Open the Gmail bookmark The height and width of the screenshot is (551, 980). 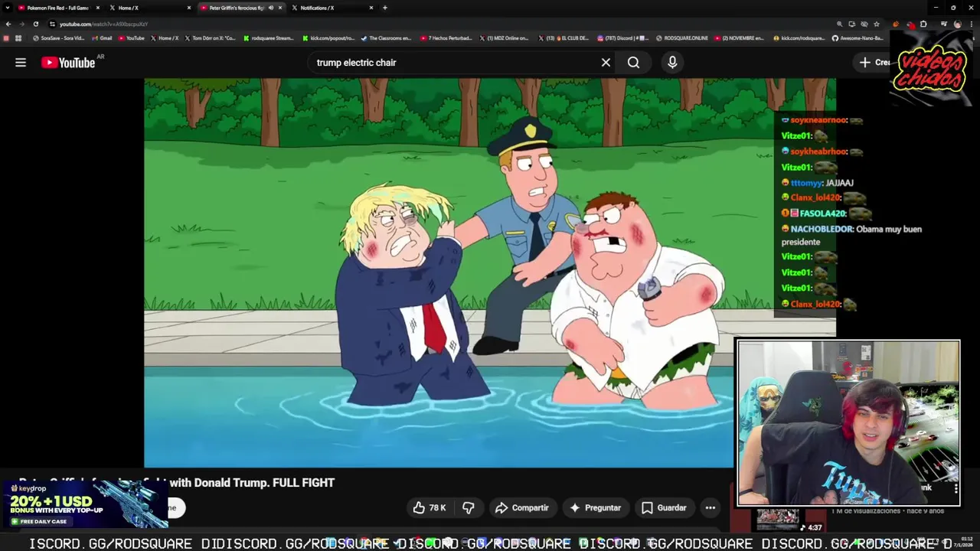[101, 38]
